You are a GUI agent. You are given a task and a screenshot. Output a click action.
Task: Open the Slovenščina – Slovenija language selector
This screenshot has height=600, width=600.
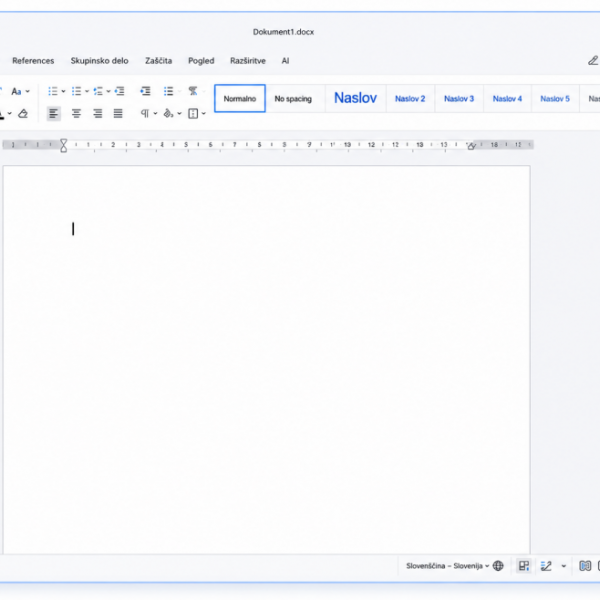pyautogui.click(x=447, y=566)
